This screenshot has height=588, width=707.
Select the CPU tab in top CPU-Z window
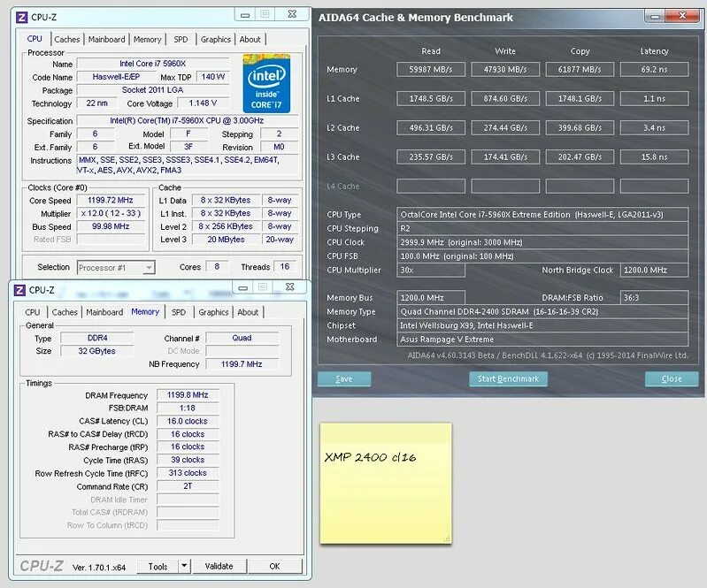(35, 39)
